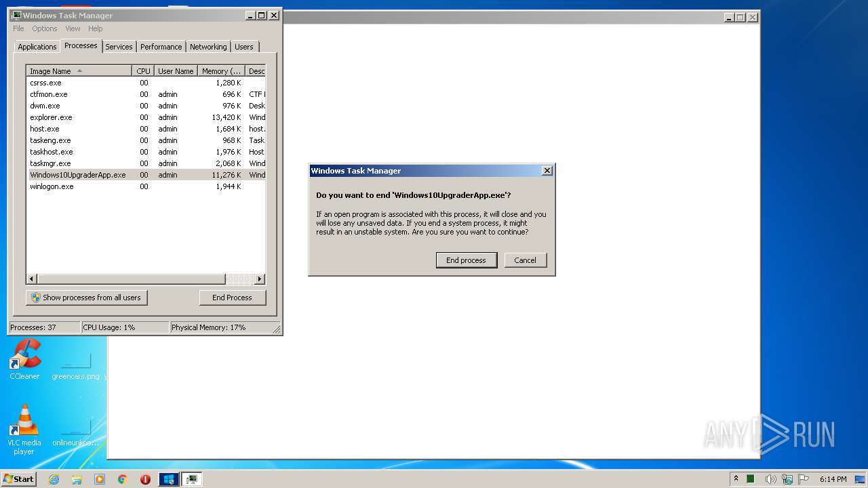Open Google Chrome from the taskbar
Viewport: 868px width, 488px height.
[x=123, y=479]
